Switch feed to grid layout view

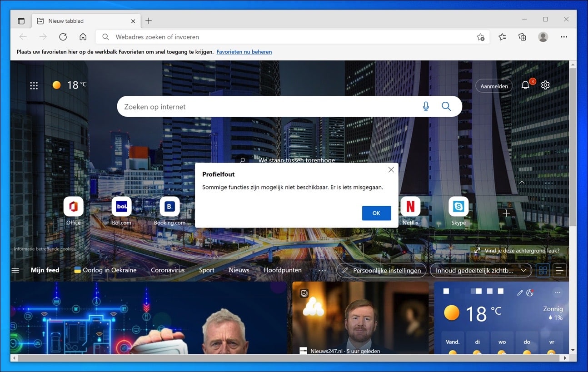point(543,270)
